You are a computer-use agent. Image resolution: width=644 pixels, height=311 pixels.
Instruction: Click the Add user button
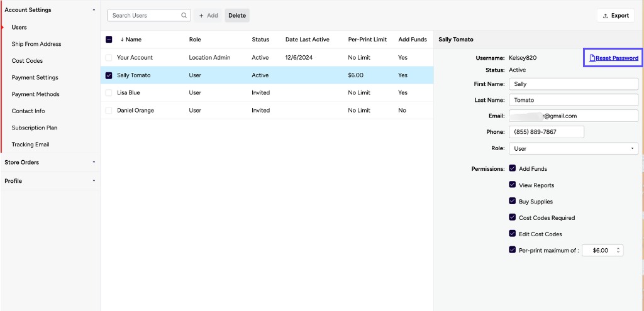click(x=208, y=16)
